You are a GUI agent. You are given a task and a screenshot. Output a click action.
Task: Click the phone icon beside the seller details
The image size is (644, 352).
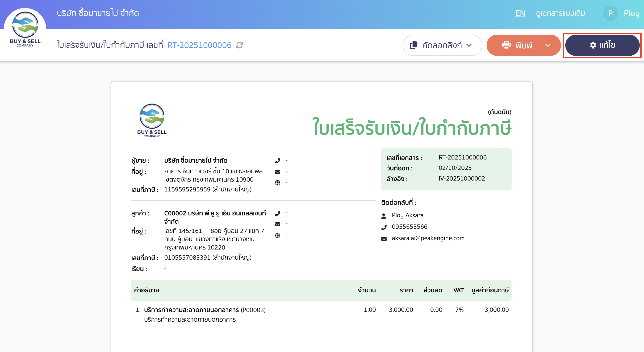pyautogui.click(x=278, y=160)
